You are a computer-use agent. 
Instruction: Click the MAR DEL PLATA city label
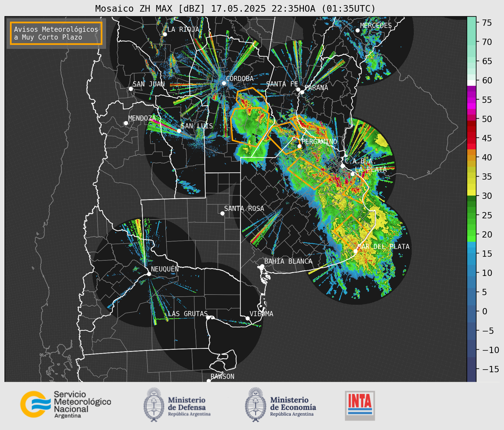coord(383,246)
